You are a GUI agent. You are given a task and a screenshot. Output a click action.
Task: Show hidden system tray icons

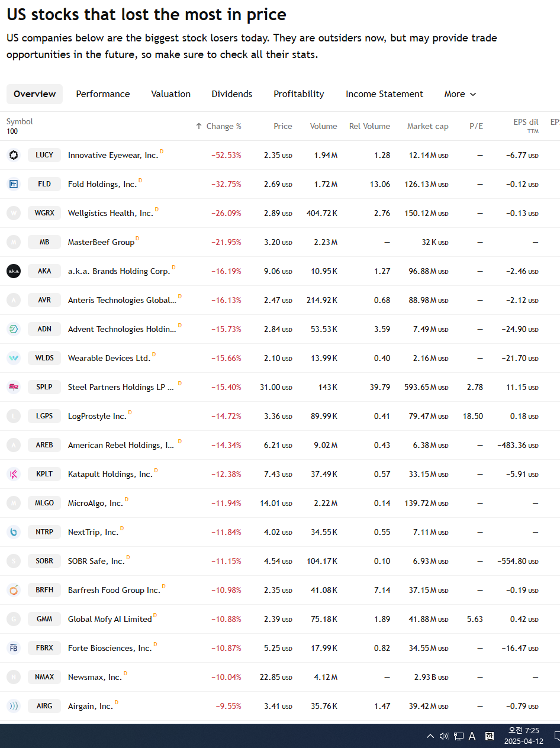[430, 736]
